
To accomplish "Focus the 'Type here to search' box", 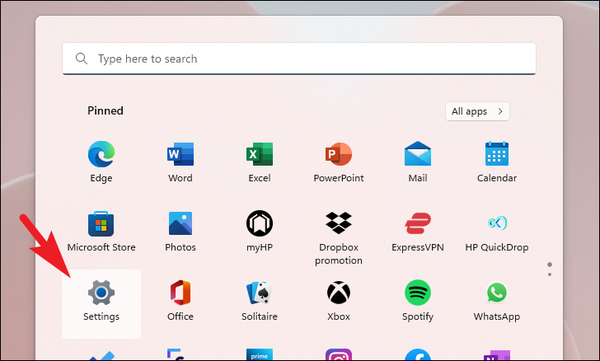I will (299, 59).
